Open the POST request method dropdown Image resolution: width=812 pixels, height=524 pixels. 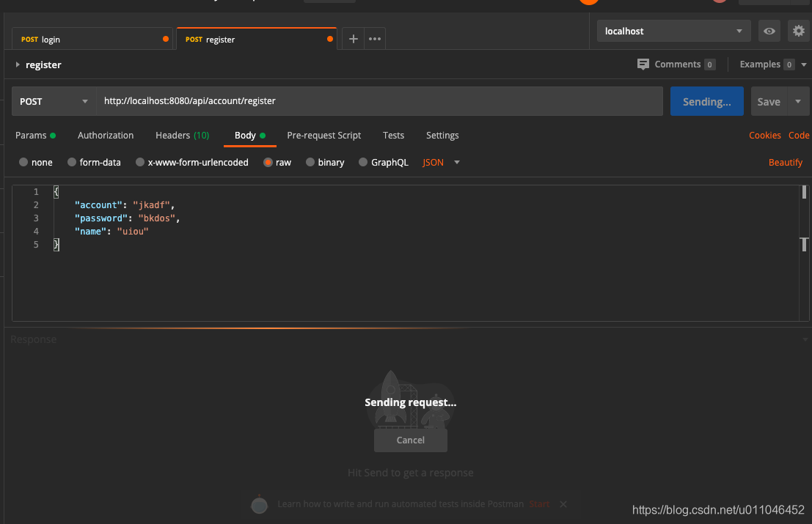[53, 100]
